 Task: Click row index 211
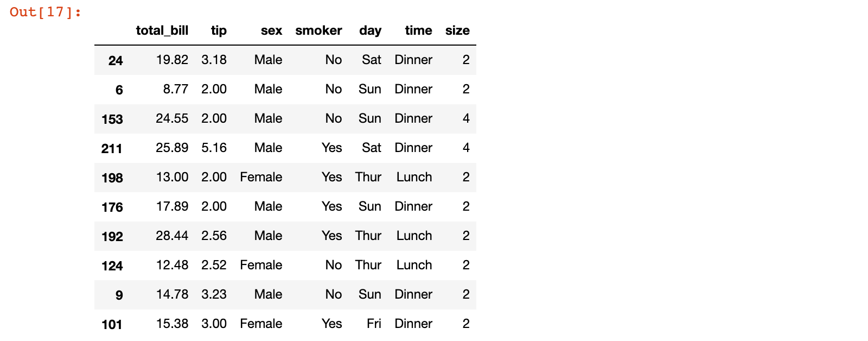click(x=112, y=148)
